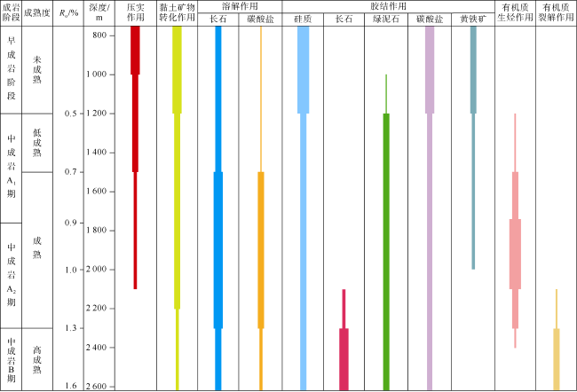The image size is (577, 392).
Task: Click the 低成熟 maturity label
Action: (36, 143)
